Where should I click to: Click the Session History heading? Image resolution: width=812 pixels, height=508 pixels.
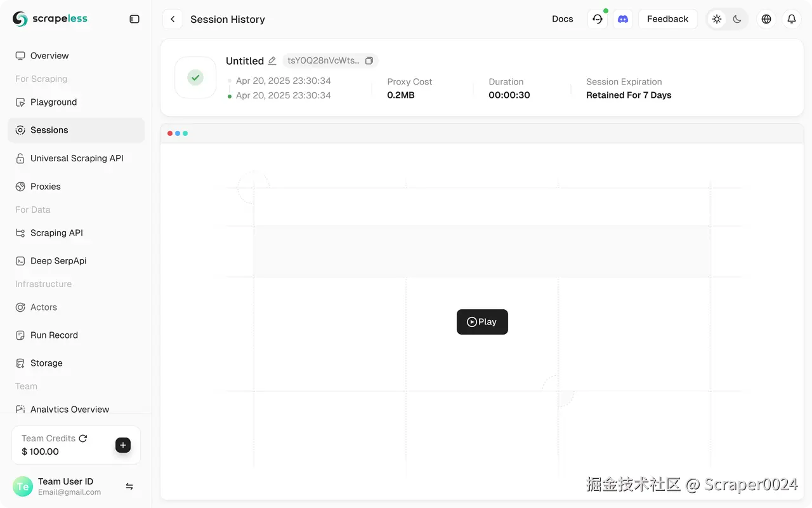pos(228,19)
